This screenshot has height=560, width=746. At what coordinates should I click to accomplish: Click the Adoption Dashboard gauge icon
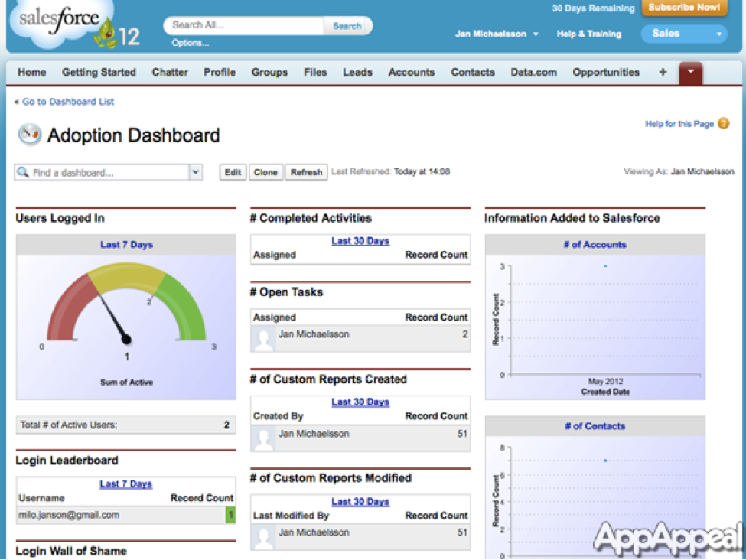pyautogui.click(x=30, y=135)
